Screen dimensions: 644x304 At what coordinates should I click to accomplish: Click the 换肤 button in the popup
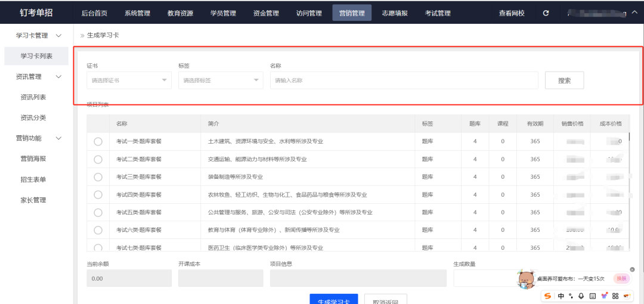(621, 278)
